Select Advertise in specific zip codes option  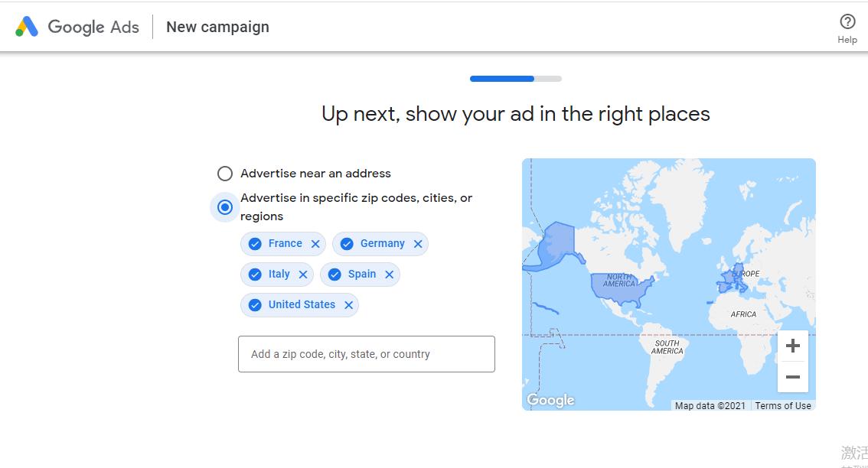point(225,207)
